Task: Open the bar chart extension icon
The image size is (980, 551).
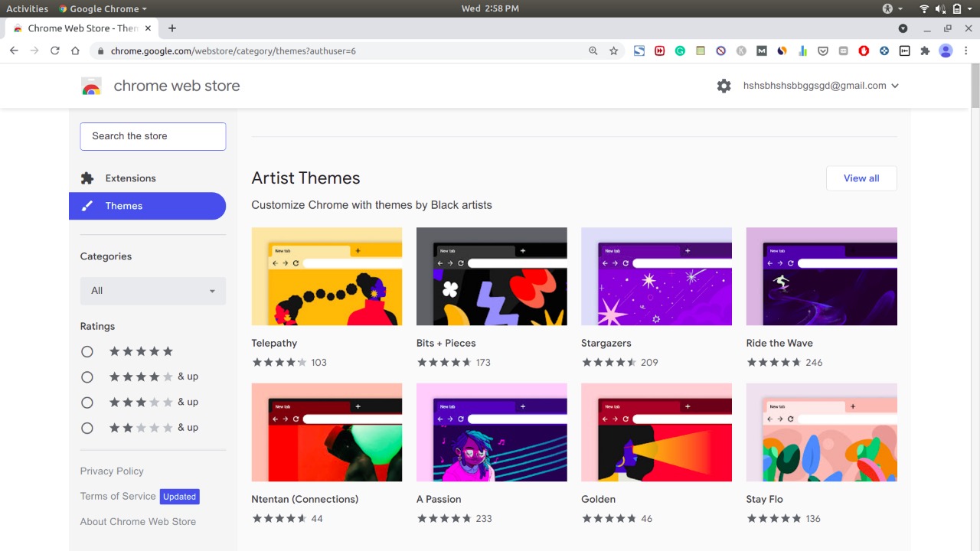Action: click(x=802, y=51)
